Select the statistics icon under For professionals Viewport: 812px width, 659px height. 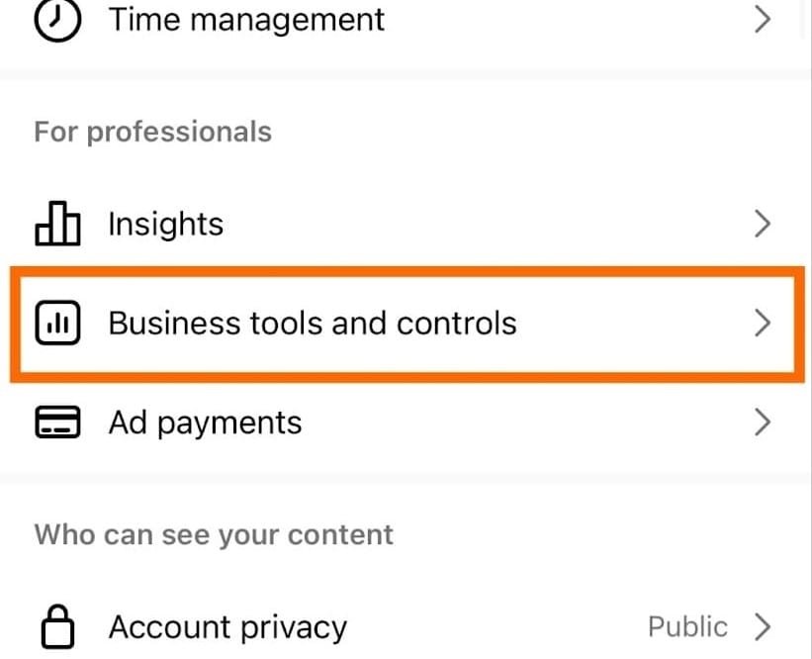click(57, 224)
